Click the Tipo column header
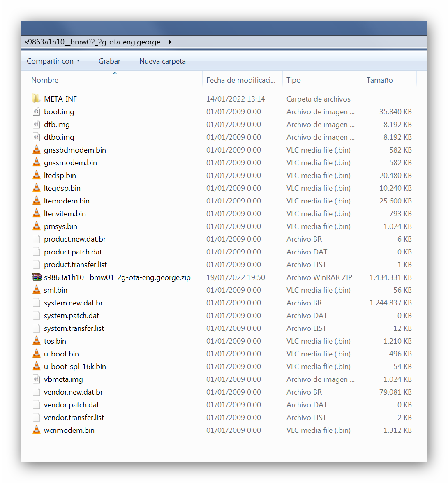Screen dimensions: 448x483 tap(293, 80)
